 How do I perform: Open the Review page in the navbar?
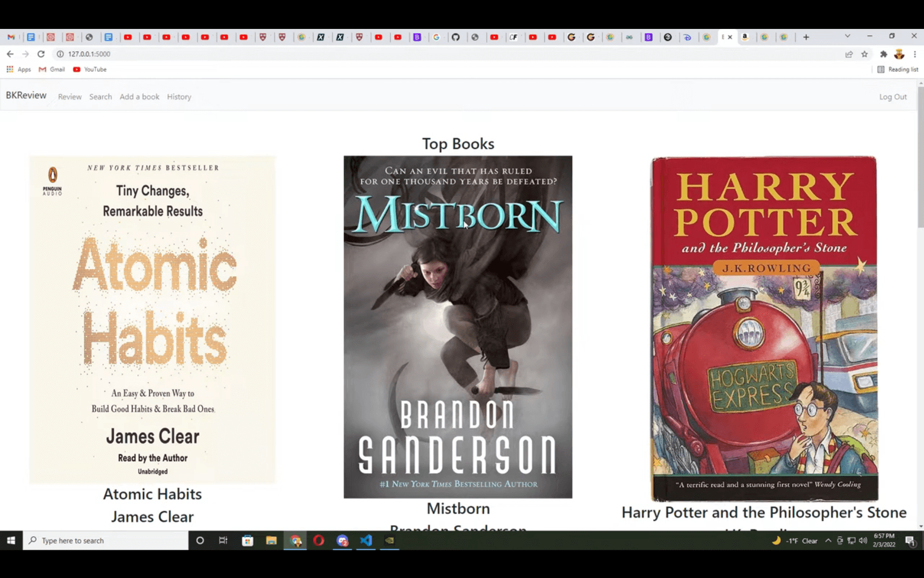point(70,97)
